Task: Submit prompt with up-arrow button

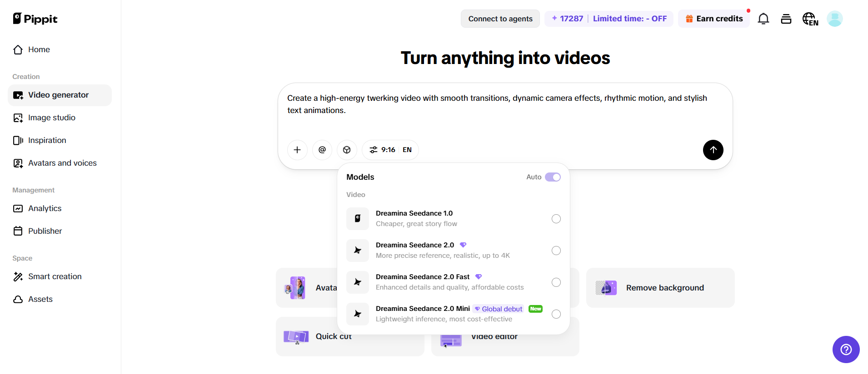Action: click(713, 150)
